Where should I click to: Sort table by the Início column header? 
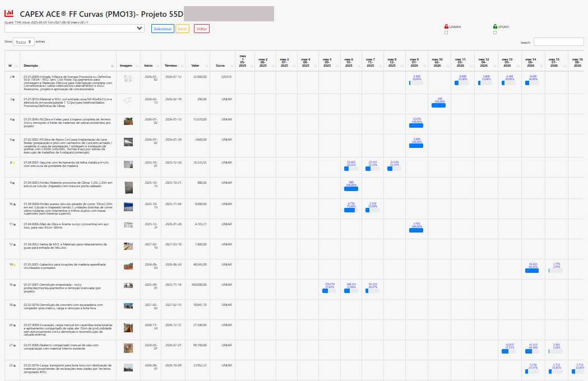(x=149, y=66)
